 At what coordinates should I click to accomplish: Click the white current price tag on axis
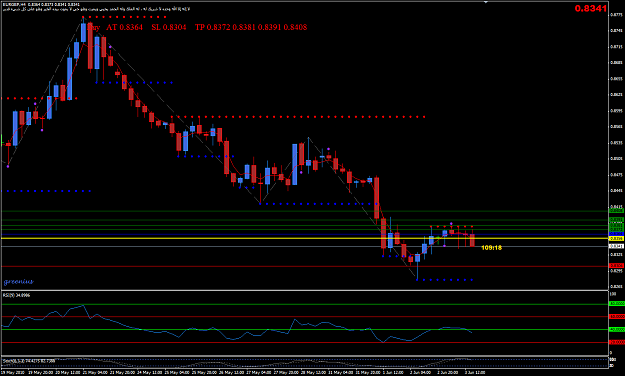[616, 246]
